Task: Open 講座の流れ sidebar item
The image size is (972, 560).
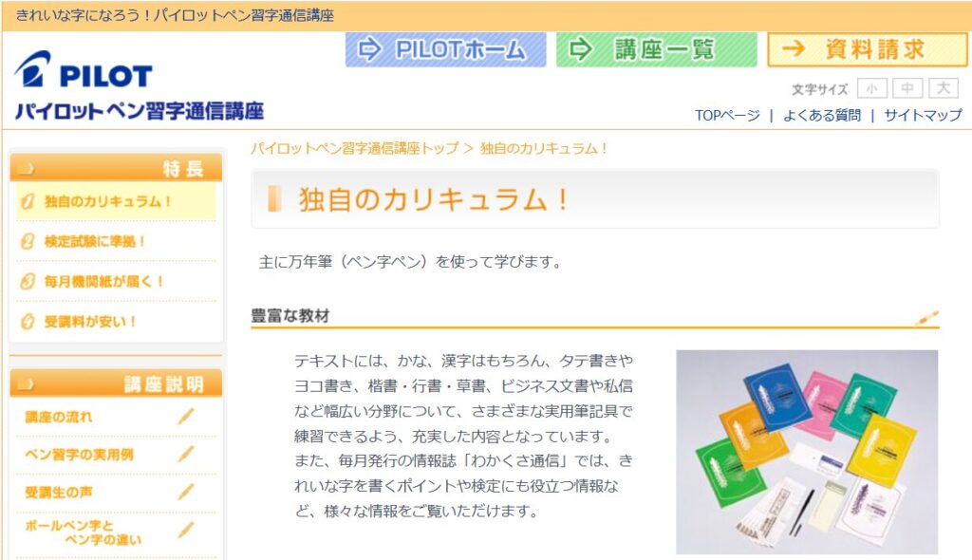Action: coord(58,417)
